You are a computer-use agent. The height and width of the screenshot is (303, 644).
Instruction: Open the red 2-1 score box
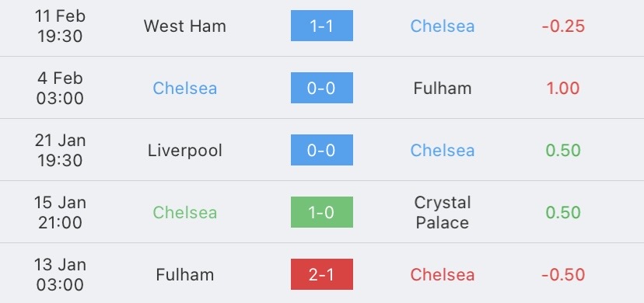click(x=321, y=274)
